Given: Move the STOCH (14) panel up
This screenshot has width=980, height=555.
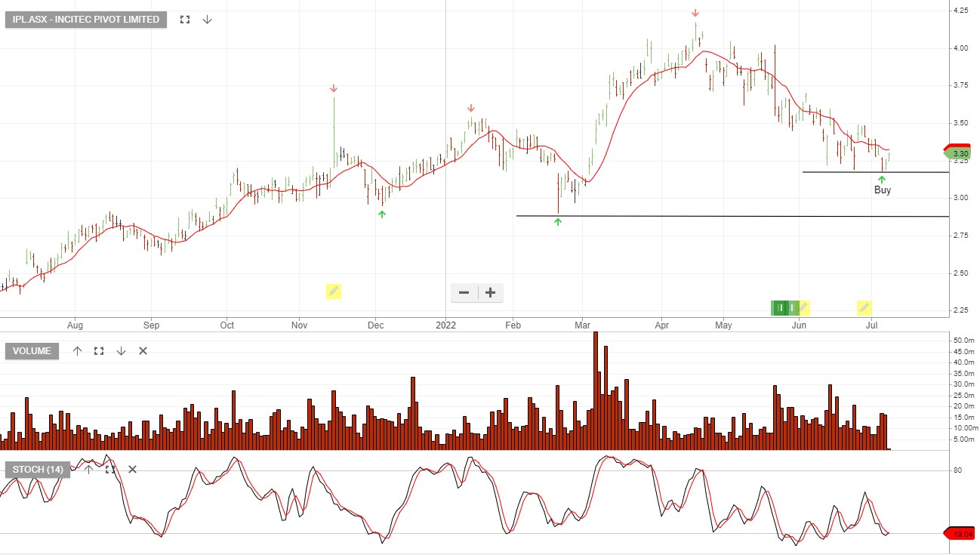Looking at the screenshot, I should click(x=88, y=470).
